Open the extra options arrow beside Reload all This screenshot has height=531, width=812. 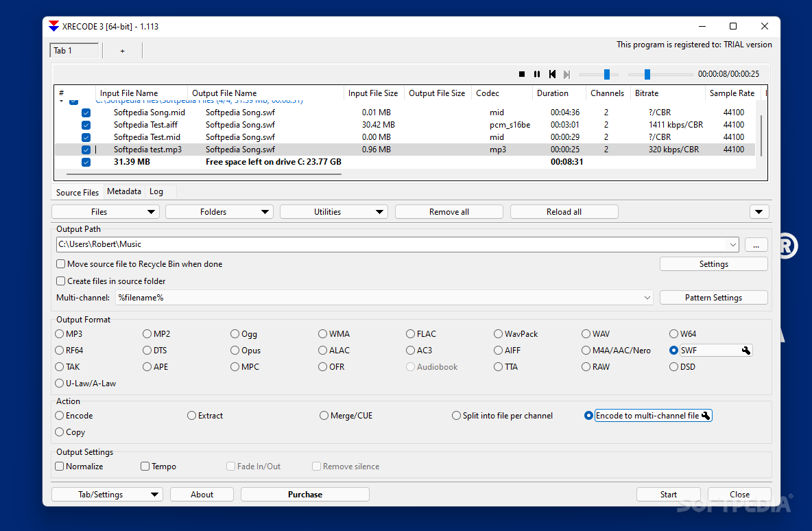(759, 212)
